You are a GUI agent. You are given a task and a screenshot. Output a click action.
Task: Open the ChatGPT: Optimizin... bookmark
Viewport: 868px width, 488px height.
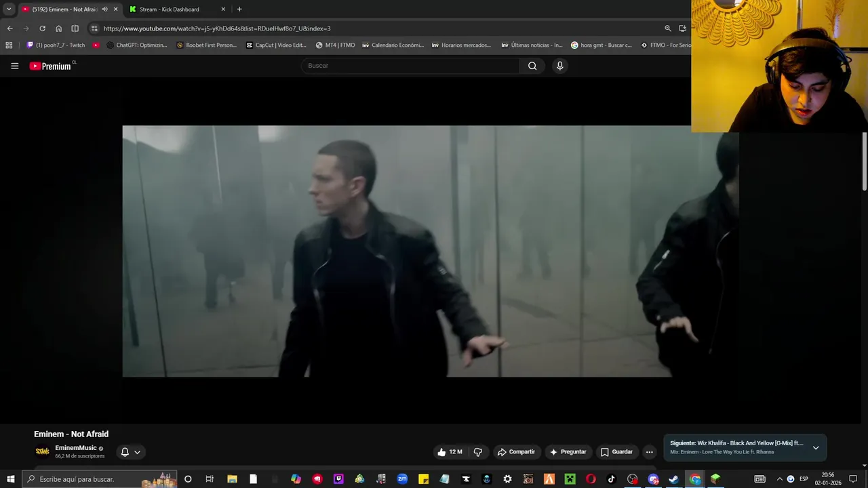tap(137, 45)
